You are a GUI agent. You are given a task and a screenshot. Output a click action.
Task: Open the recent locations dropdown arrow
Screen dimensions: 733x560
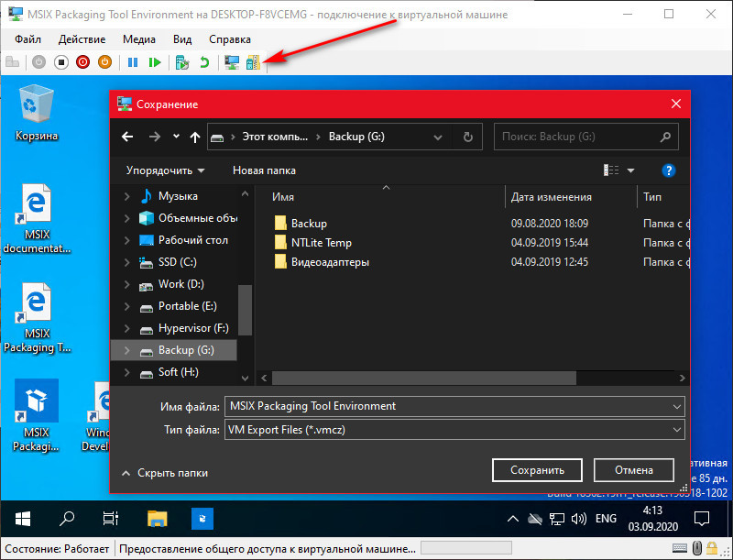point(176,137)
